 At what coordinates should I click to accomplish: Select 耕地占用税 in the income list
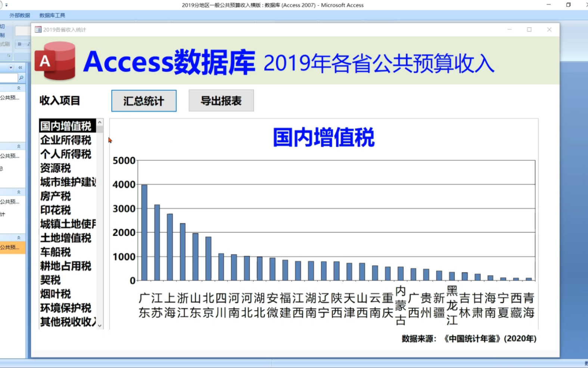point(68,266)
